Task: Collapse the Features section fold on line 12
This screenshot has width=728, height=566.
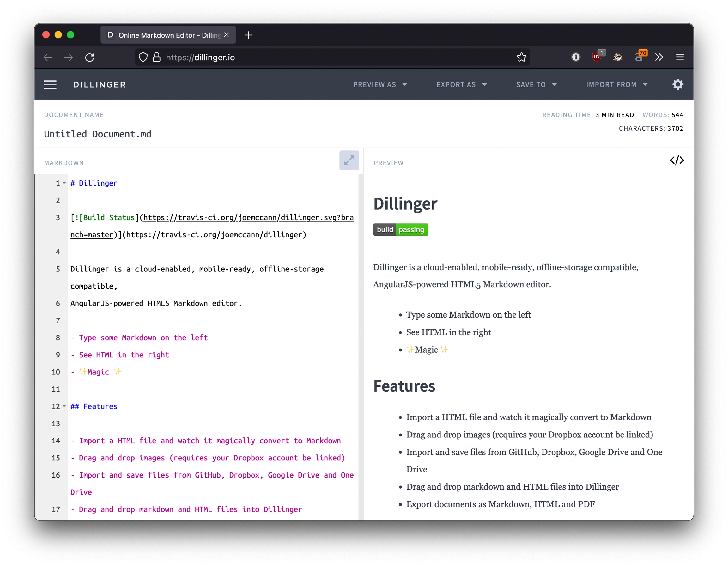Action: 64,406
